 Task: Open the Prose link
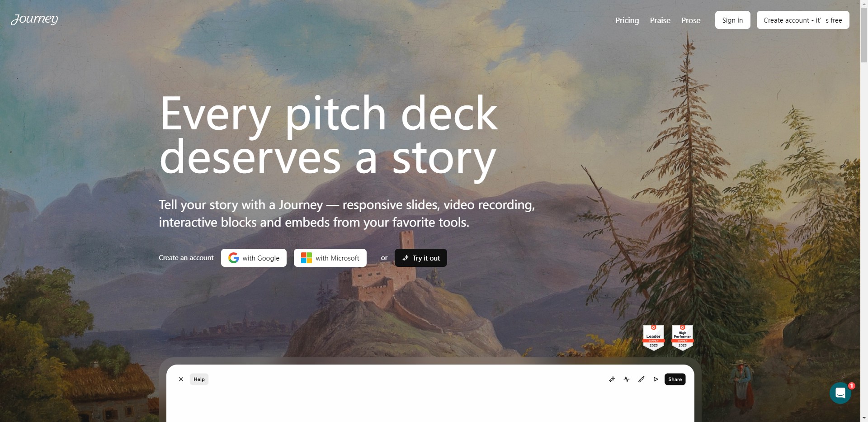(x=690, y=20)
